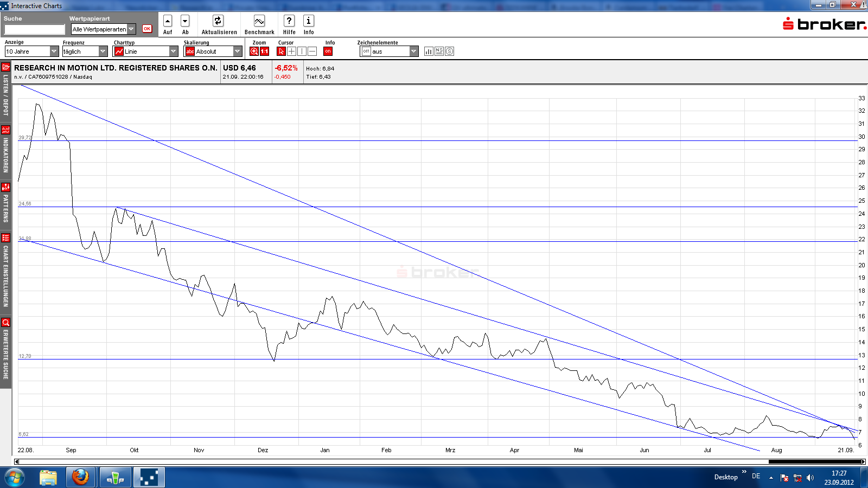Open the Charttyp Linie dropdown
Image resolution: width=868 pixels, height=488 pixels.
(145, 52)
